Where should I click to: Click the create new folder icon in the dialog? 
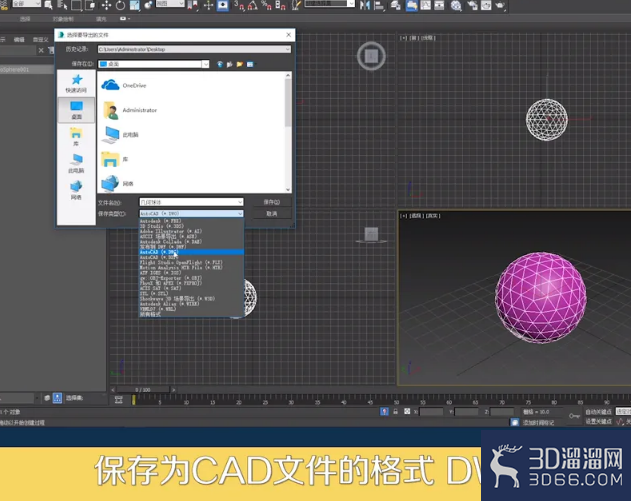click(240, 64)
